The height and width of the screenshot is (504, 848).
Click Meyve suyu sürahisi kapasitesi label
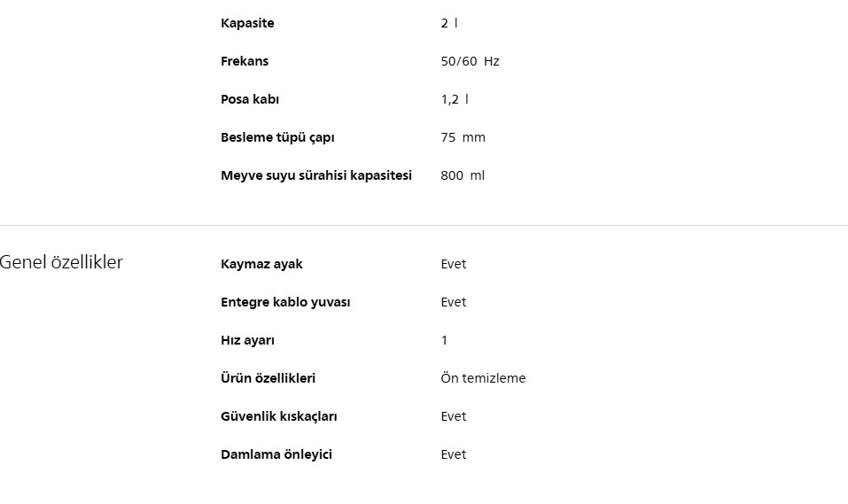[x=316, y=175]
